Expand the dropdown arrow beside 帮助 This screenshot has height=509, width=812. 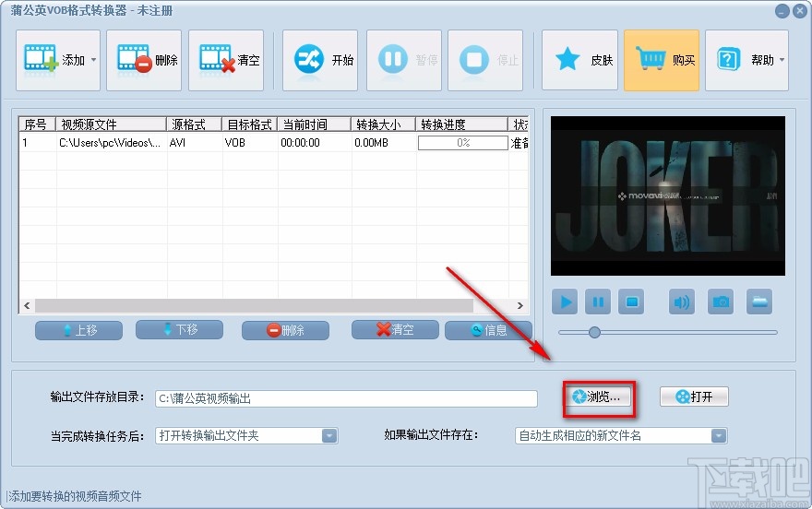click(x=782, y=60)
